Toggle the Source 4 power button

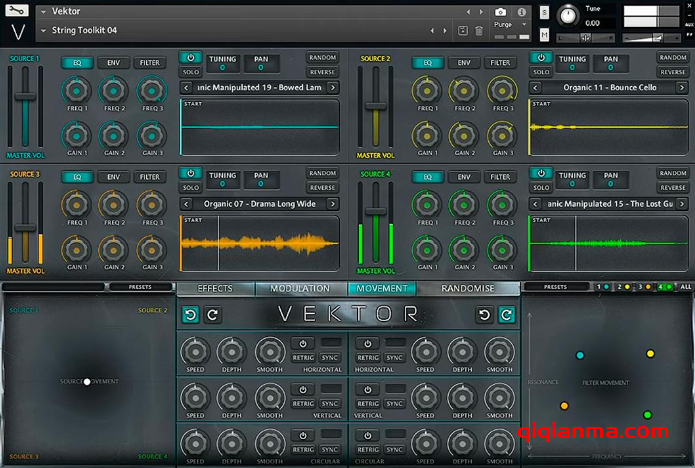tap(541, 174)
